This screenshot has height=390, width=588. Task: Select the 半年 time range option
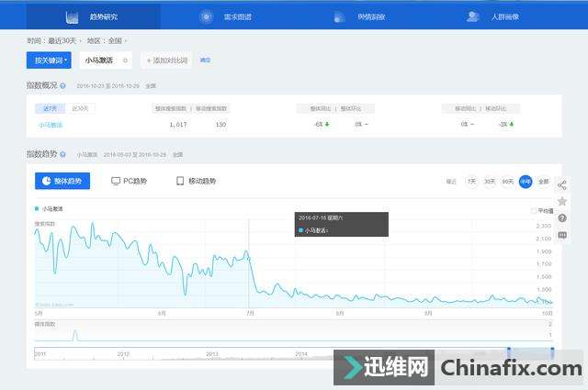[525, 182]
